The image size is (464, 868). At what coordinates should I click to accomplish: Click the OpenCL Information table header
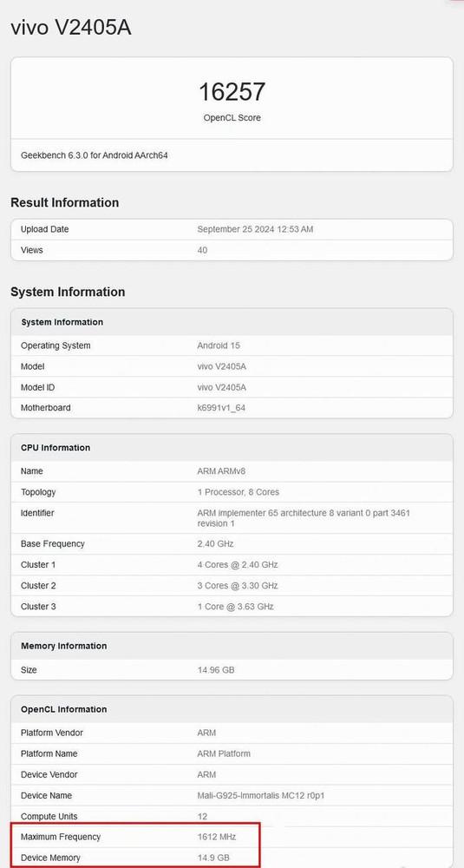click(63, 709)
